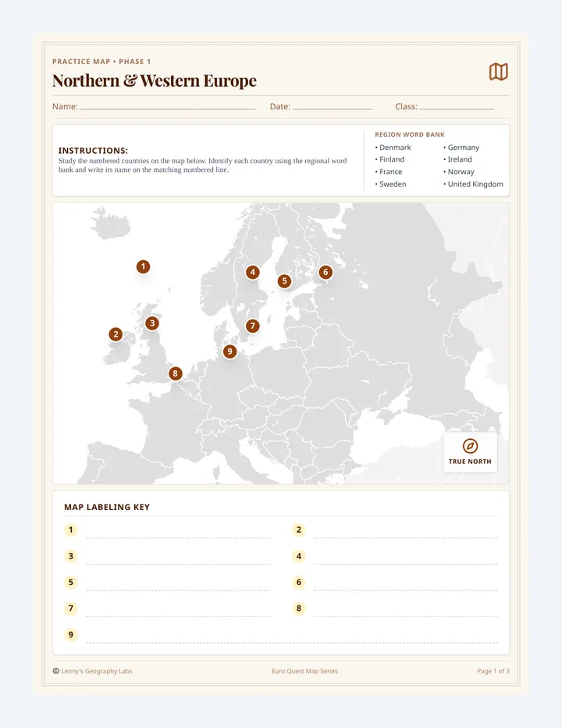Click answer line 8 in labeling key
This screenshot has width=562, height=728.
(x=406, y=610)
